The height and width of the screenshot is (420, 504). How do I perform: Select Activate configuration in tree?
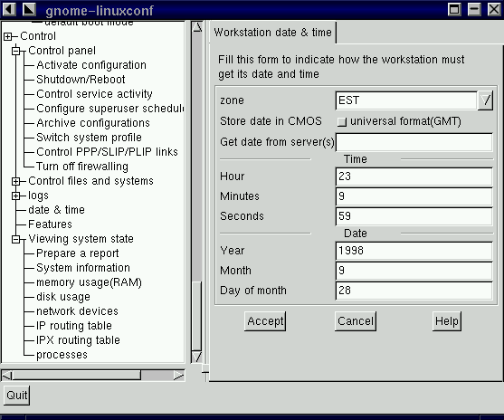(x=91, y=65)
